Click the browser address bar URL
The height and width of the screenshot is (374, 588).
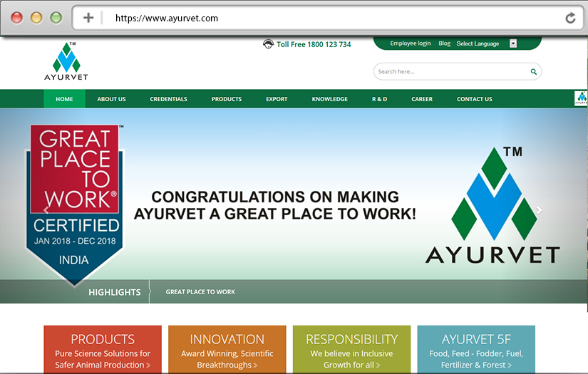tap(167, 18)
